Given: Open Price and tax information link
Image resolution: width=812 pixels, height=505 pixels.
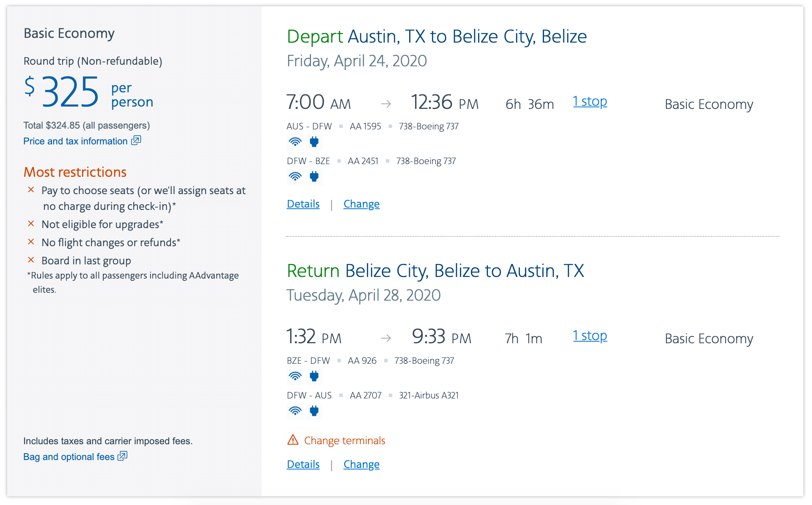Looking at the screenshot, I should (75, 141).
